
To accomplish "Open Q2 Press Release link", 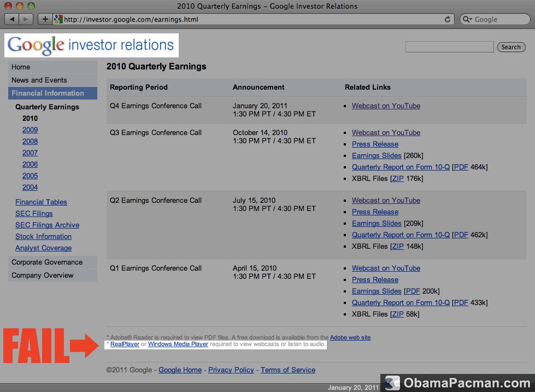I will 375,212.
